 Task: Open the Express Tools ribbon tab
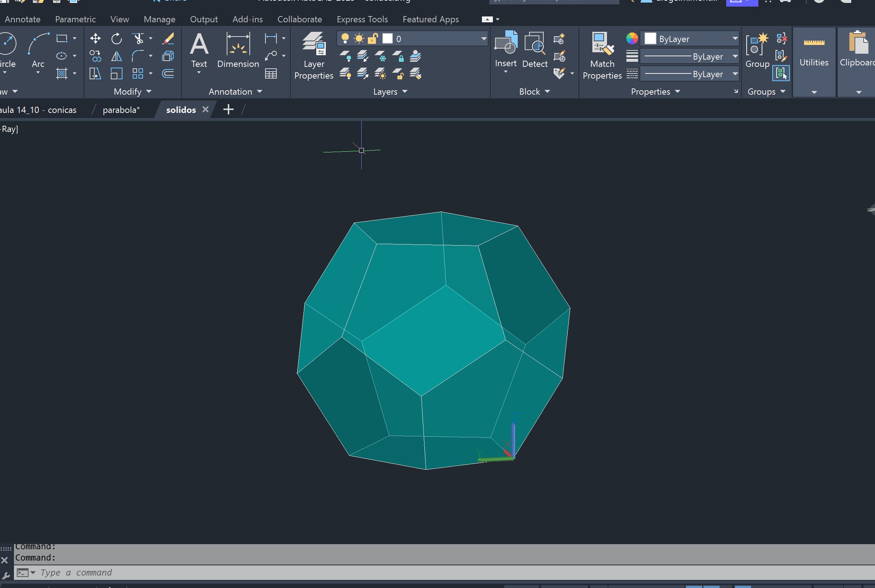coord(362,19)
